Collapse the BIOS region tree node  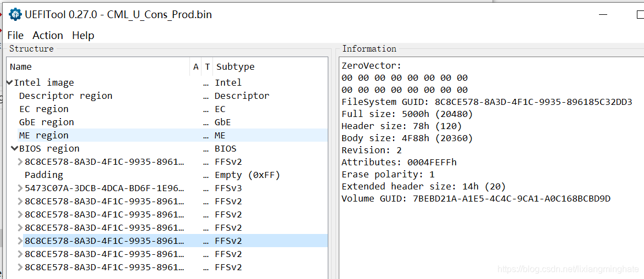[15, 148]
